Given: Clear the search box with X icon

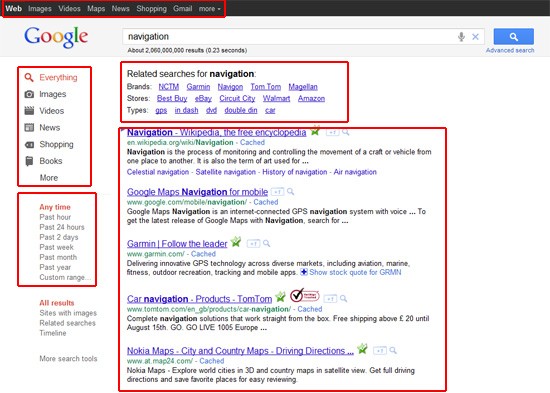Looking at the screenshot, I should (x=475, y=36).
